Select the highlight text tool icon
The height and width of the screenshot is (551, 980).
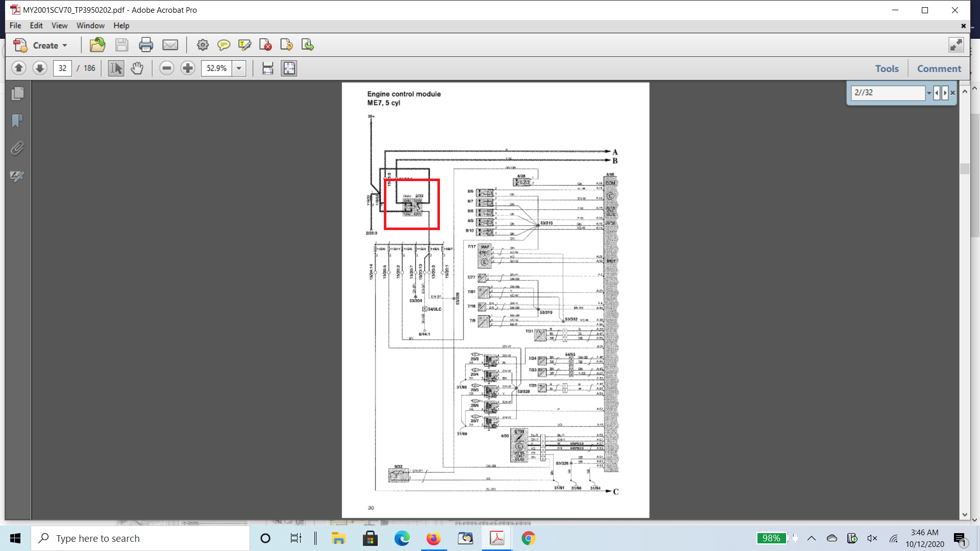pyautogui.click(x=244, y=45)
